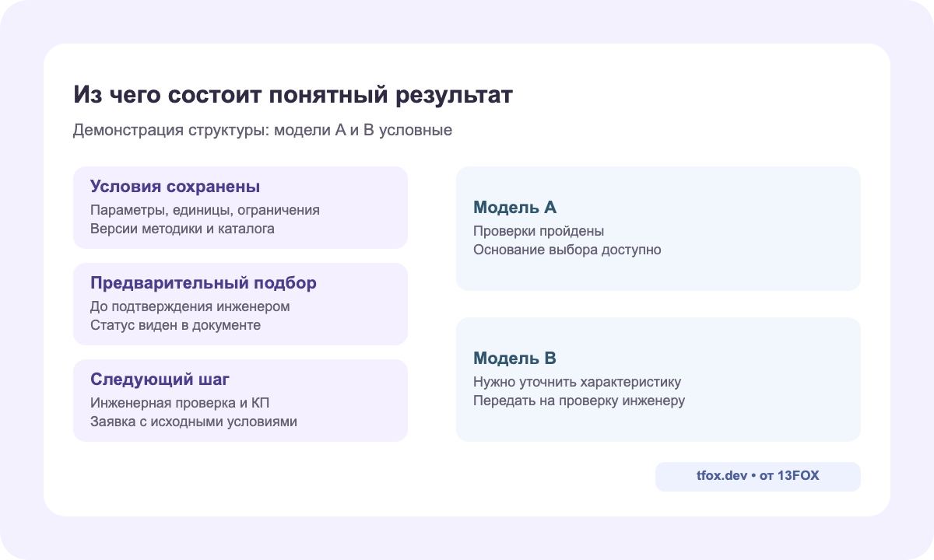The height and width of the screenshot is (560, 934).
Task: Click the line "Параметры, единицы, ограничения"
Action: tap(205, 210)
